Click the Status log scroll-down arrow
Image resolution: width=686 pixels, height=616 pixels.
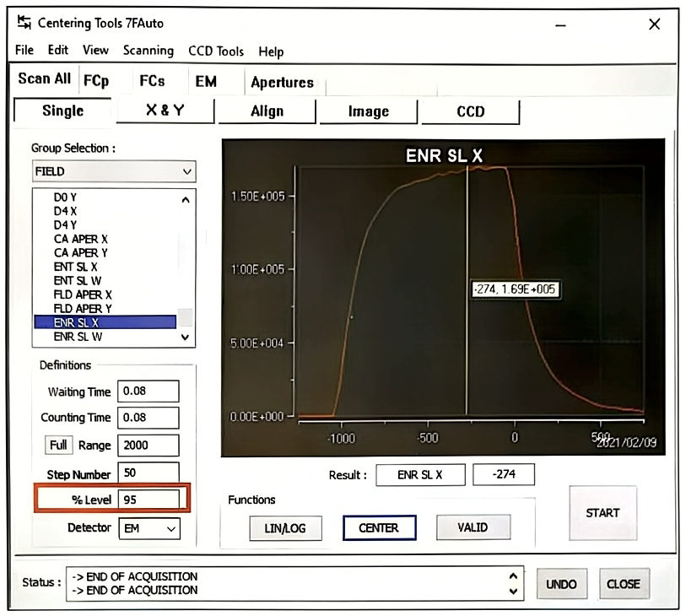(x=514, y=591)
